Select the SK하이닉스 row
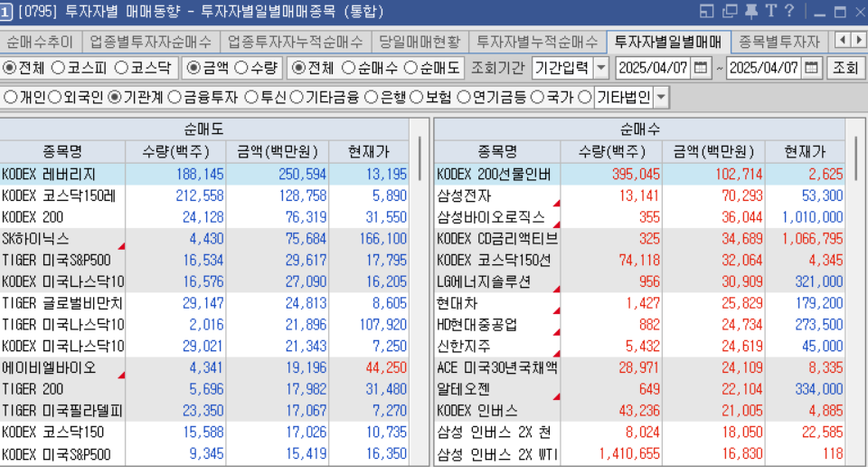The width and height of the screenshot is (868, 467). [x=204, y=239]
